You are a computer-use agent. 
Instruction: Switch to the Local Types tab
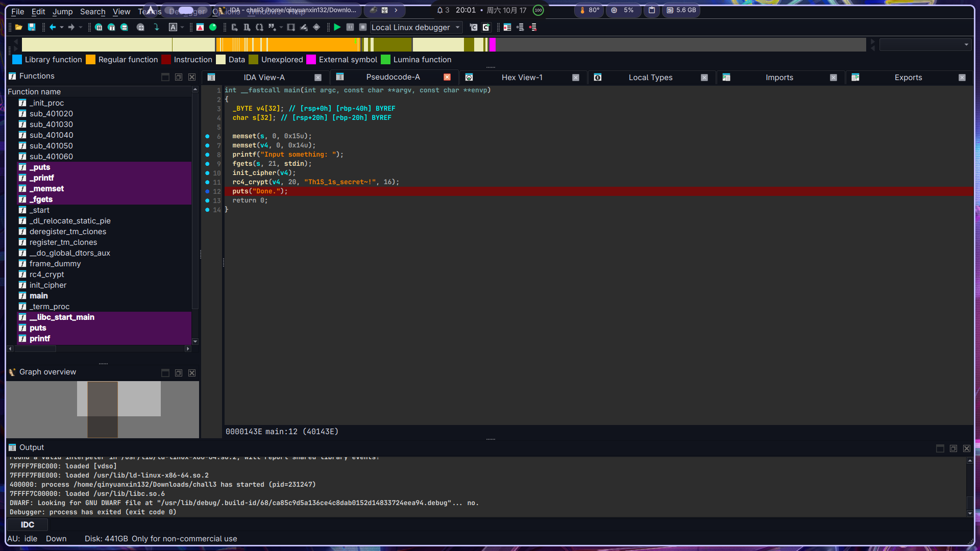(650, 78)
